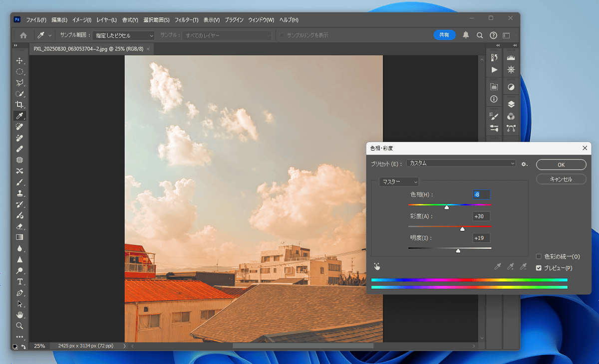
Task: Open the マスター channel dropdown
Action: pyautogui.click(x=399, y=182)
